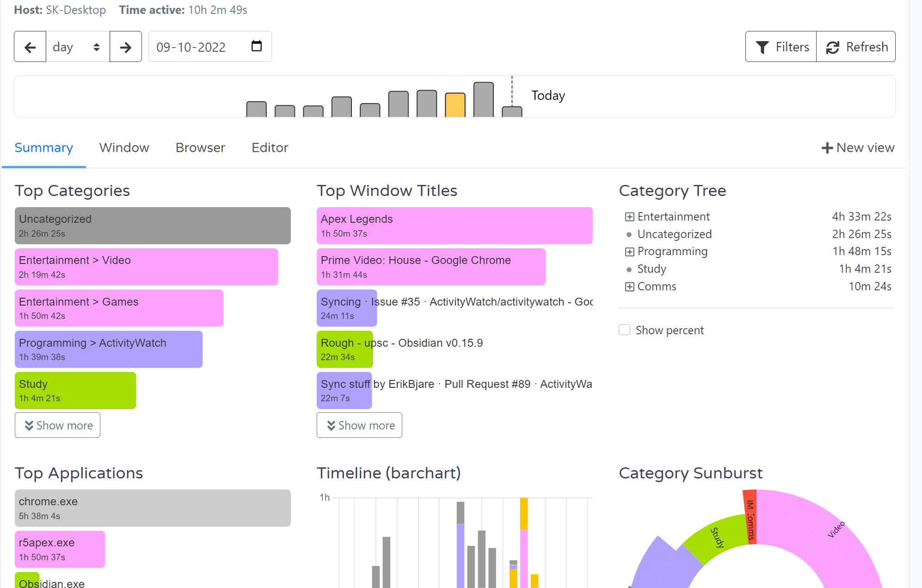
Task: Select Study in the Category Tree
Action: click(x=652, y=269)
